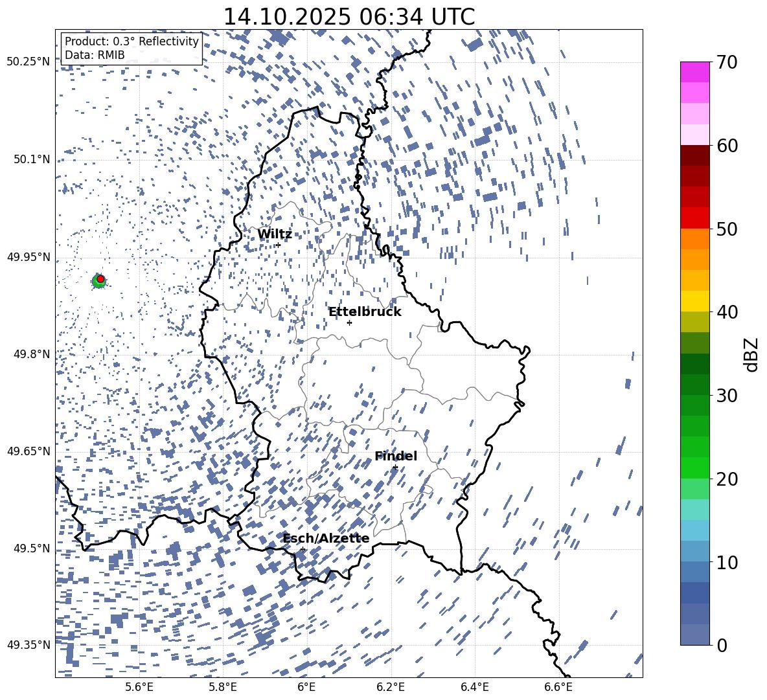The width and height of the screenshot is (767, 700).
Task: Click the 5.8°E longitude label
Action: coord(223,687)
